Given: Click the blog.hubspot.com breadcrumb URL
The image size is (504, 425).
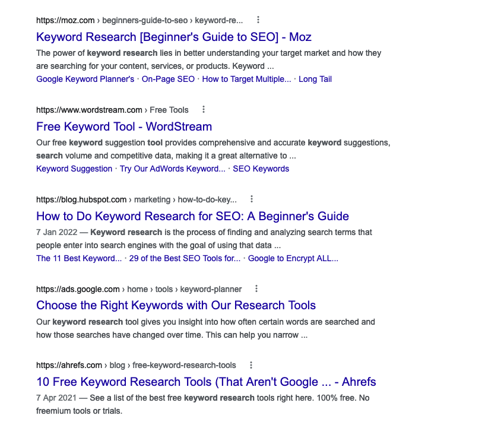Looking at the screenshot, I should tap(137, 199).
